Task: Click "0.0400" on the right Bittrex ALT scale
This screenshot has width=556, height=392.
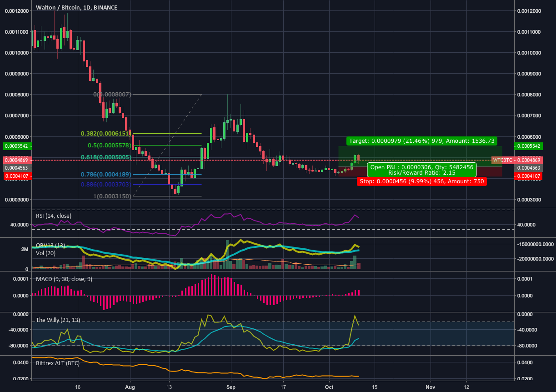Action: point(525,362)
